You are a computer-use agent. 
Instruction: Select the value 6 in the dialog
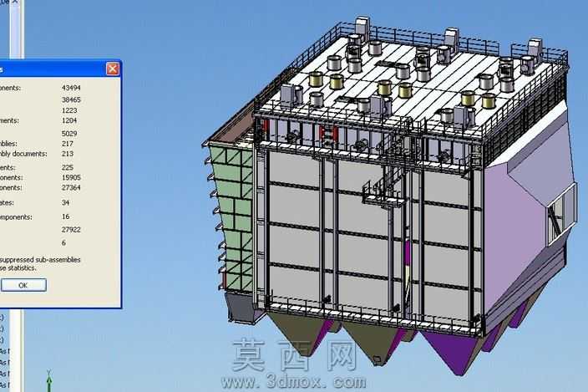[63, 242]
